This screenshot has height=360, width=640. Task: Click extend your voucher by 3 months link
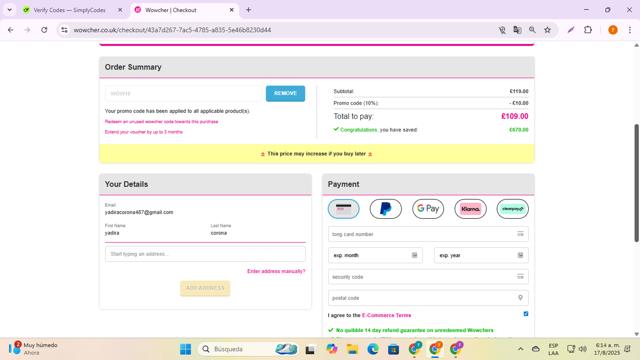tap(144, 132)
